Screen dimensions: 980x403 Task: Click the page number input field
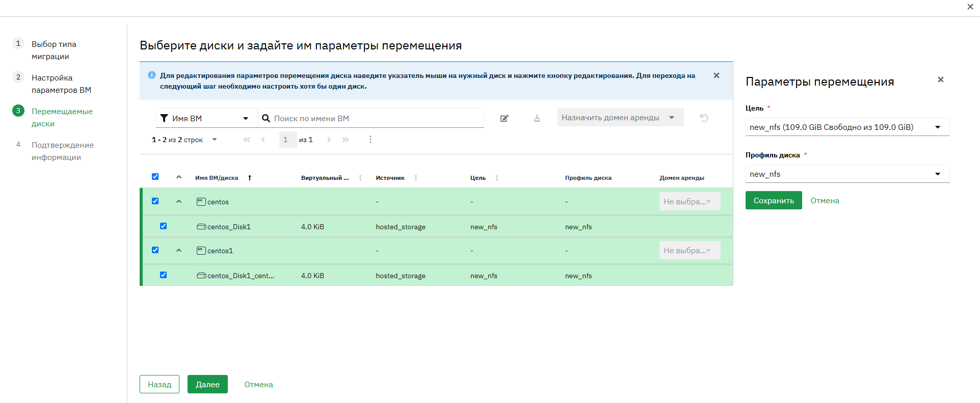coord(288,140)
